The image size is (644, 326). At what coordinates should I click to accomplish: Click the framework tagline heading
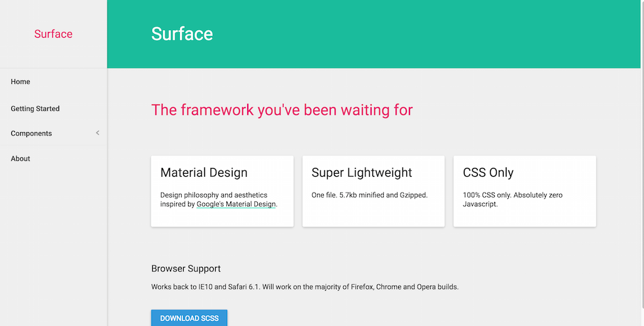tap(282, 110)
